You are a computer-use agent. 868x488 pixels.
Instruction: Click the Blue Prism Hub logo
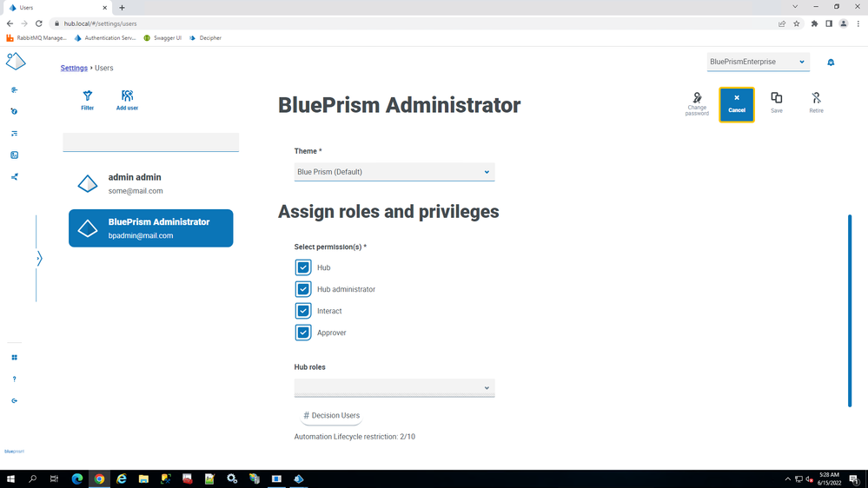16,61
